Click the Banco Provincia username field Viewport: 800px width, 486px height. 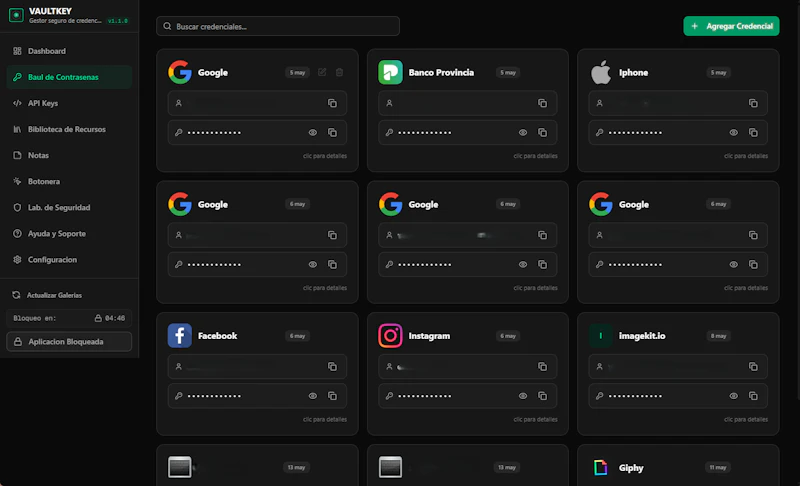point(467,104)
